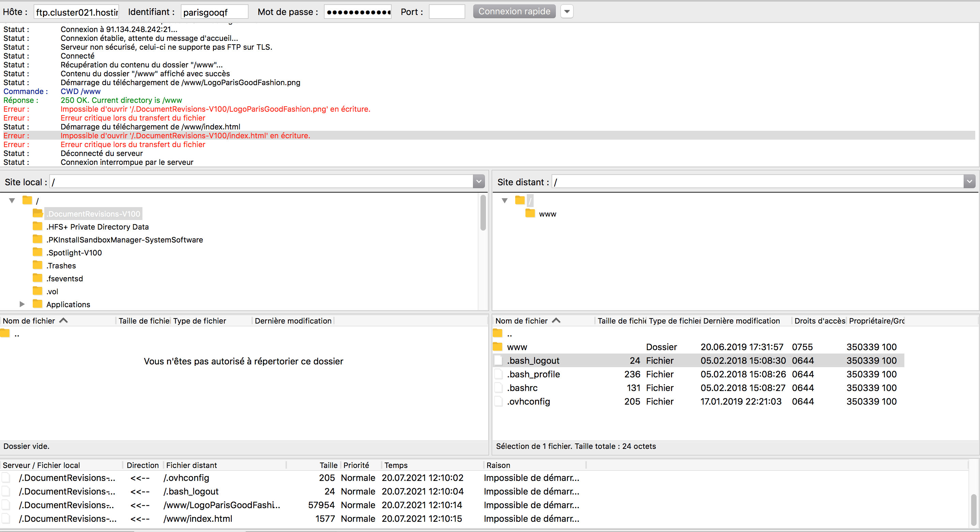Sort remote files by Dernière modification column

coord(741,320)
